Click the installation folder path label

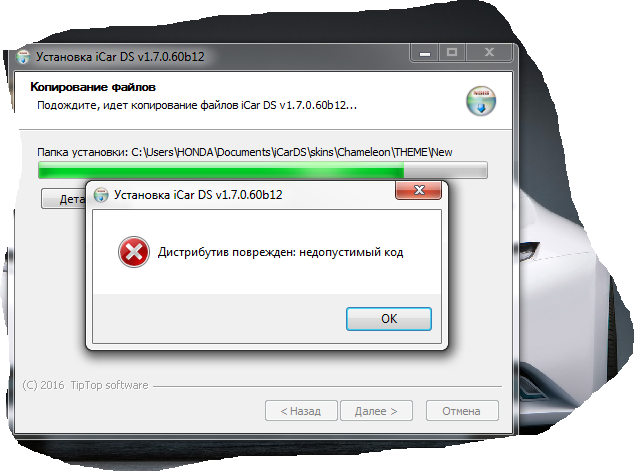pos(245,152)
